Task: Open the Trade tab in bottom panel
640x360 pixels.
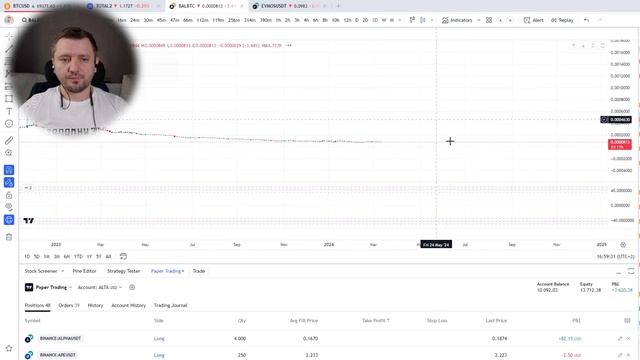Action: (x=199, y=271)
